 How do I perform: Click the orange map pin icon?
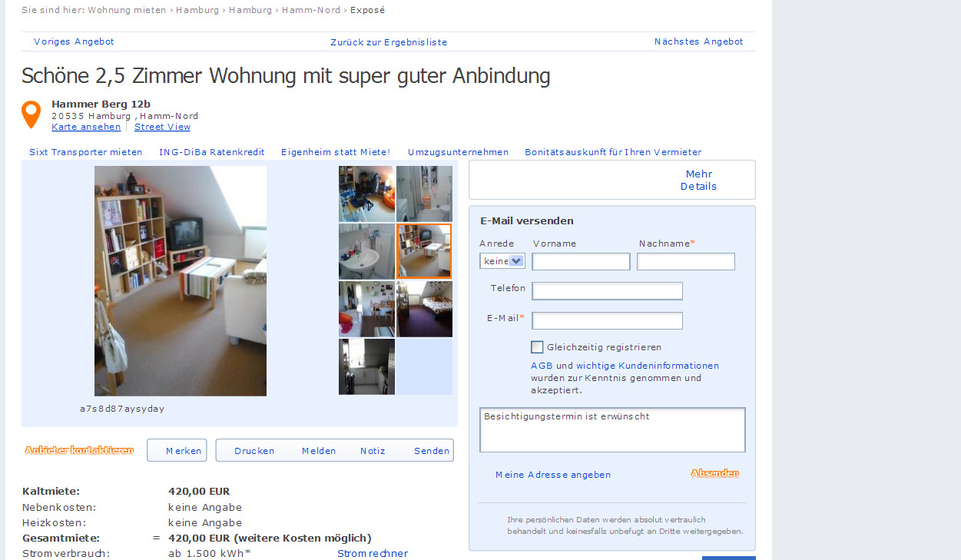click(x=31, y=114)
